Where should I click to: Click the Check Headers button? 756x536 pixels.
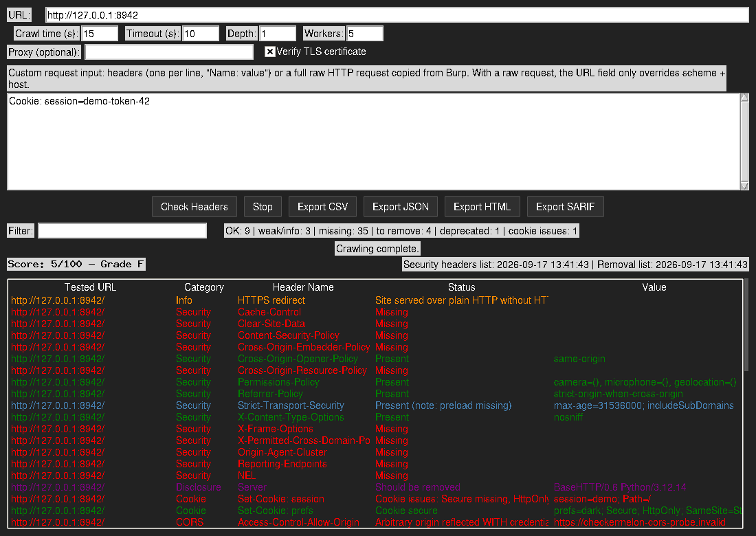[x=194, y=207]
